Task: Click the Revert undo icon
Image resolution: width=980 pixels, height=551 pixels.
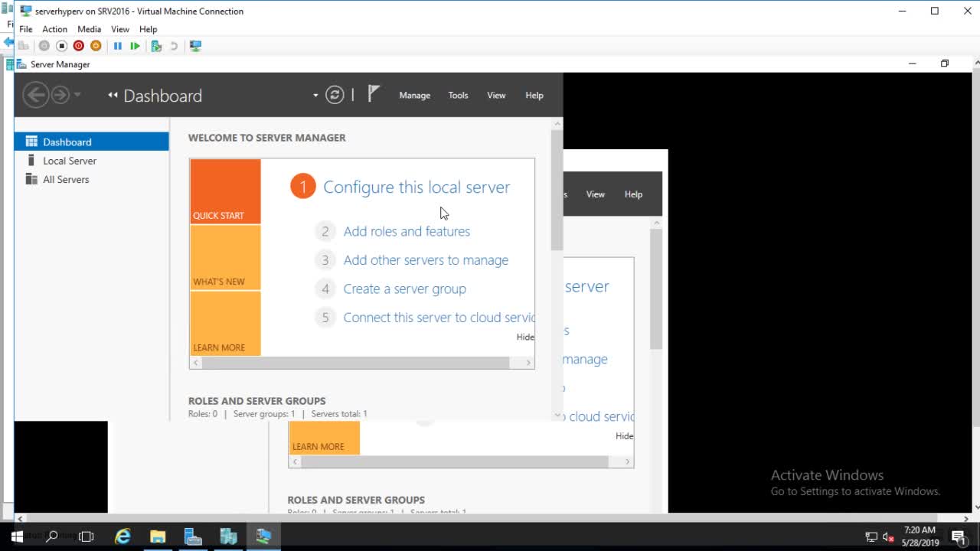Action: click(x=175, y=46)
